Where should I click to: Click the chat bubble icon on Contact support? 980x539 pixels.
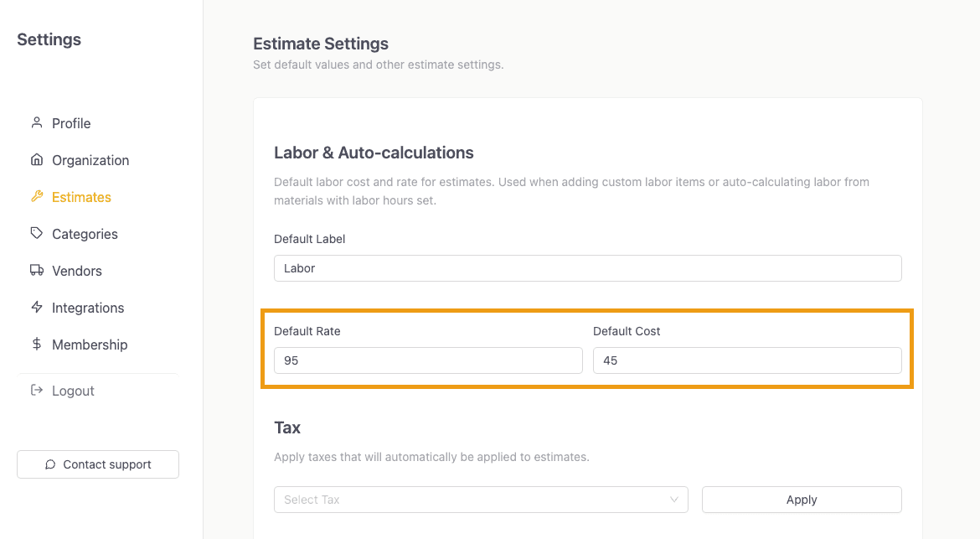click(50, 464)
